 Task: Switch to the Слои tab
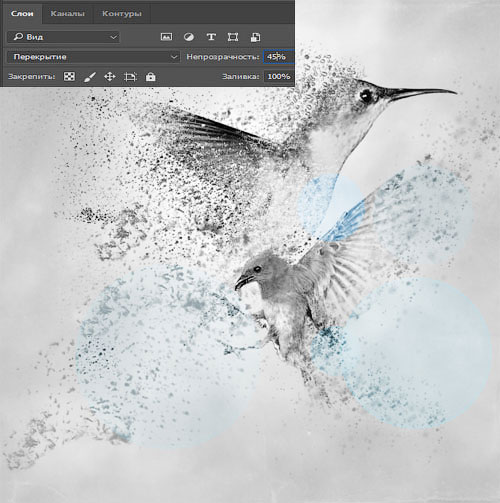coord(22,14)
